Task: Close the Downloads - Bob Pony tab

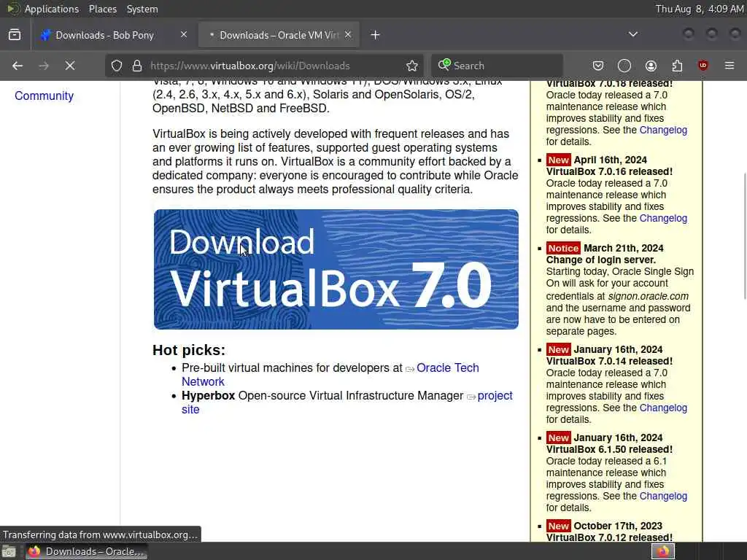Action: point(183,35)
